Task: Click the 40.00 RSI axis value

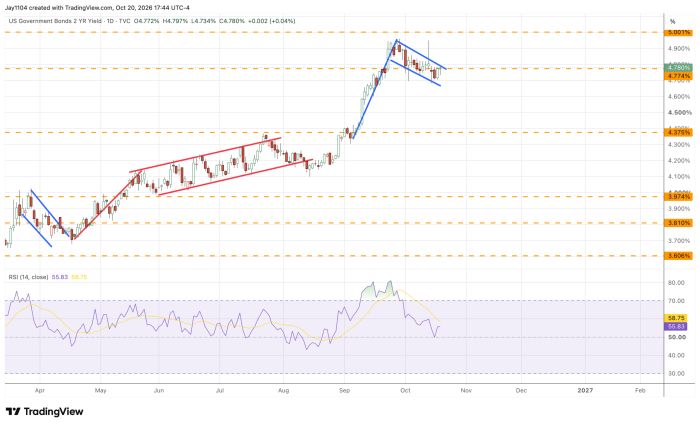Action: (677, 355)
